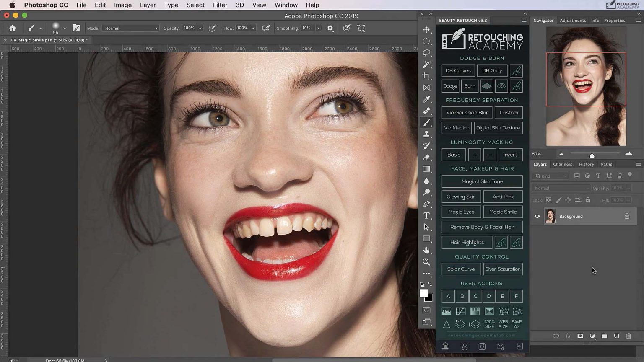Start frequency separation Via Gaussian Blur

[x=467, y=112]
